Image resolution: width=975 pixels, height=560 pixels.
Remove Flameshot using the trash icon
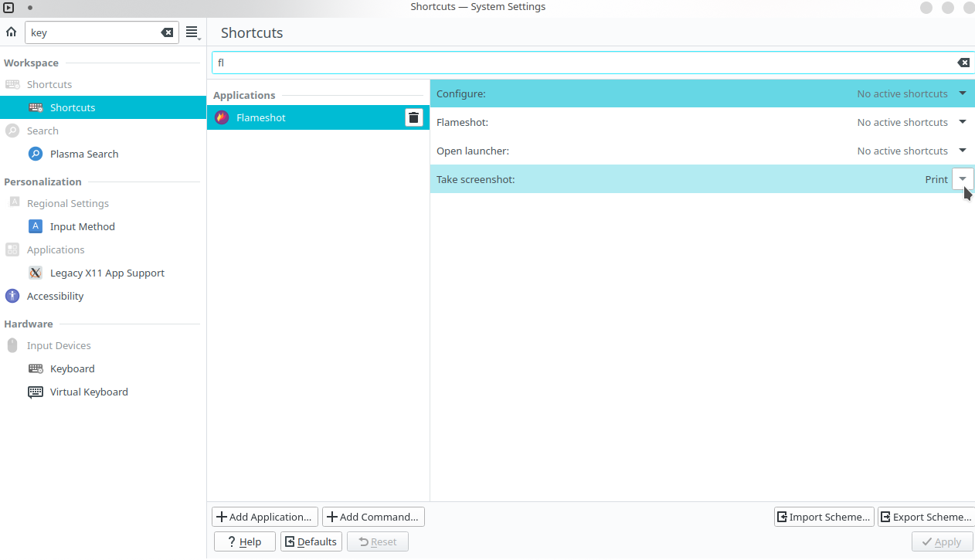click(x=414, y=117)
